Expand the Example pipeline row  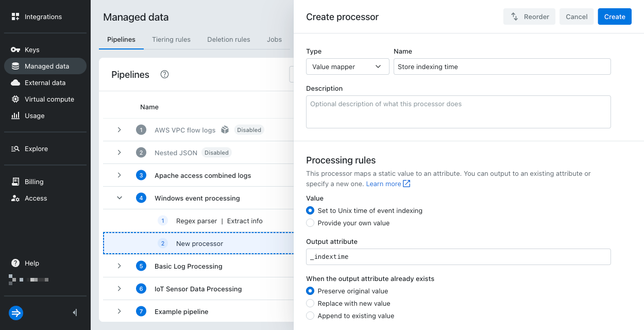120,311
